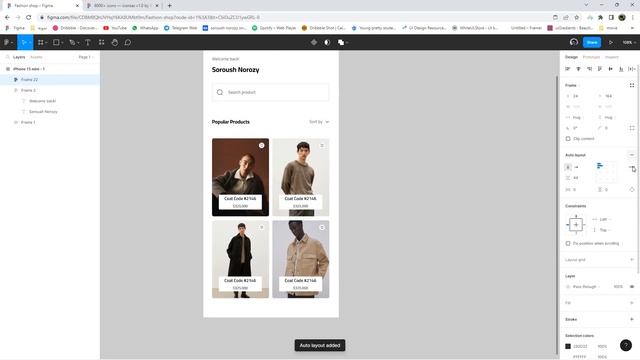Click the Align top icon
This screenshot has width=640, height=360.
pyautogui.click(x=600, y=69)
